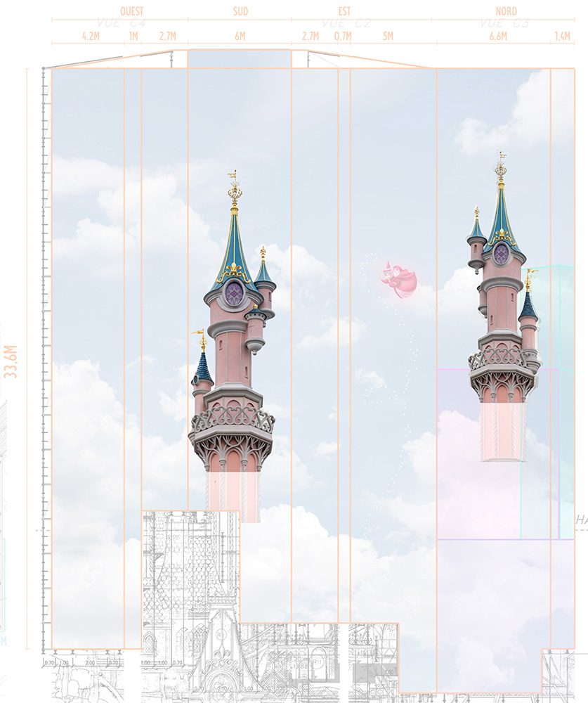Click the gold finial atop the right tower
Image resolution: width=588 pixels, height=703 pixels.
[500, 169]
